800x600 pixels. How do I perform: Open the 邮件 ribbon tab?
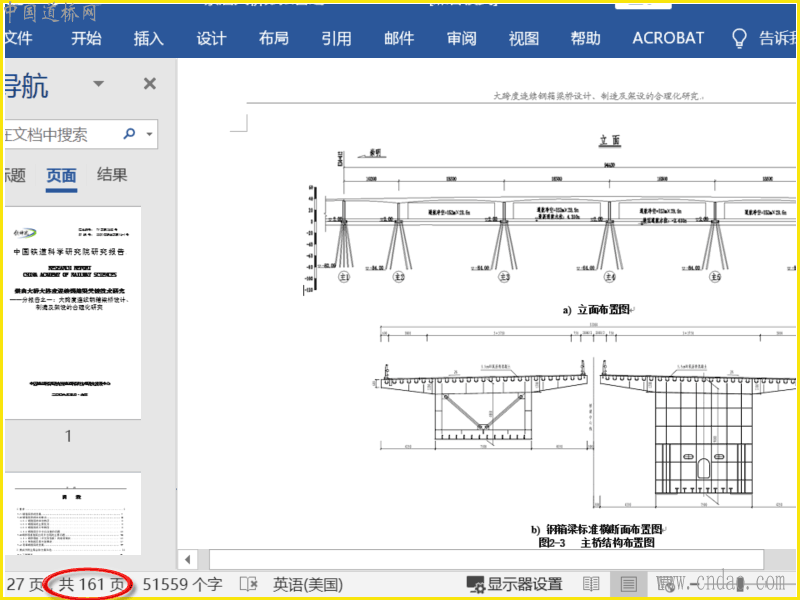click(x=399, y=38)
